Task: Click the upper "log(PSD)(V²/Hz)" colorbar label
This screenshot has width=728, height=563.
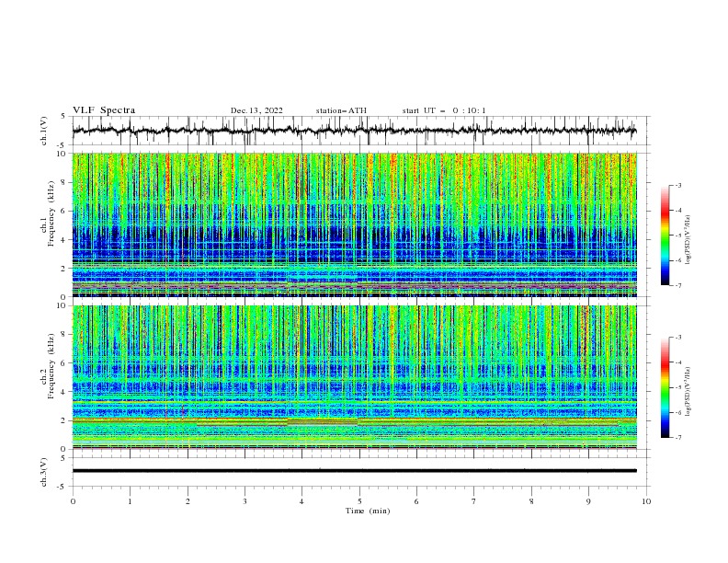Action: pyautogui.click(x=688, y=240)
